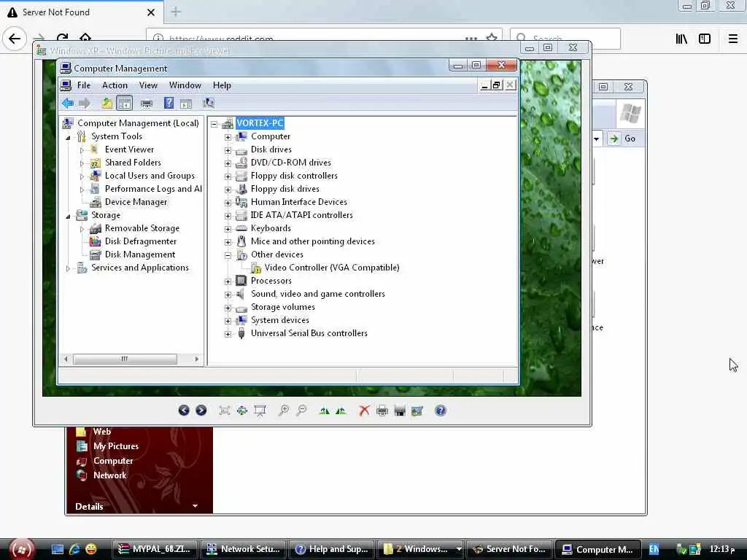The width and height of the screenshot is (747, 560).
Task: Open the Action menu
Action: click(115, 85)
